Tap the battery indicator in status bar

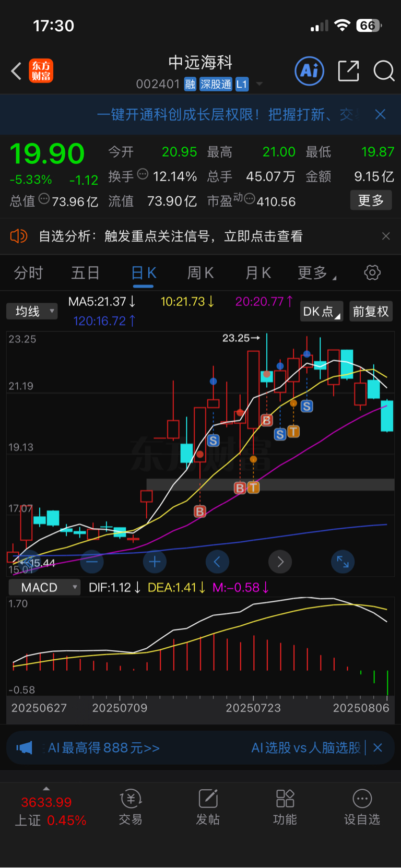(x=369, y=26)
